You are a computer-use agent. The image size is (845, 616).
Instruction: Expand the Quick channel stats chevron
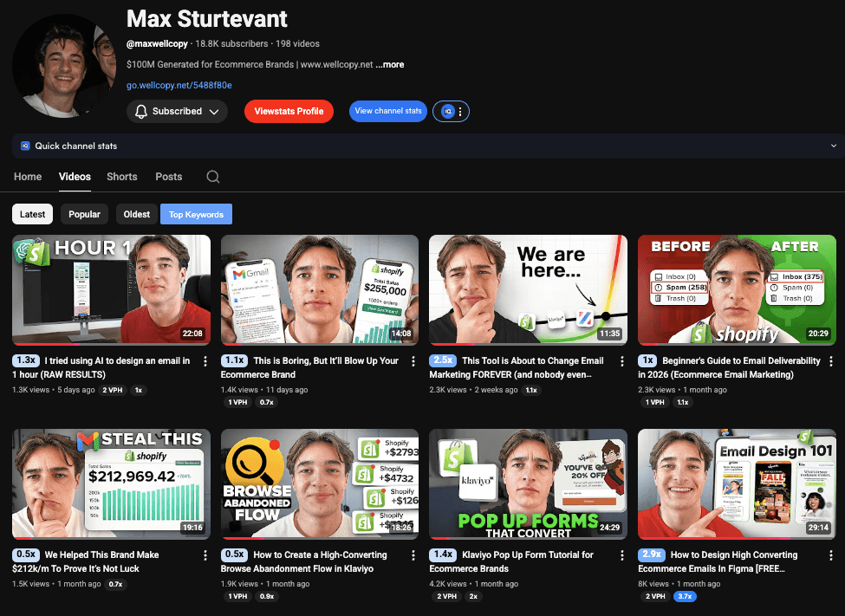(x=833, y=146)
